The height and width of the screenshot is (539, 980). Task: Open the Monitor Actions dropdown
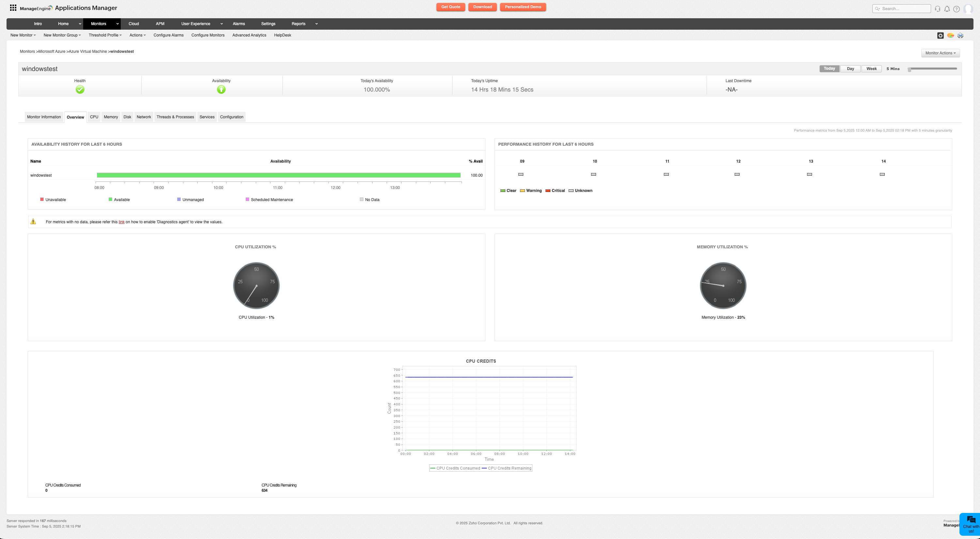click(940, 53)
